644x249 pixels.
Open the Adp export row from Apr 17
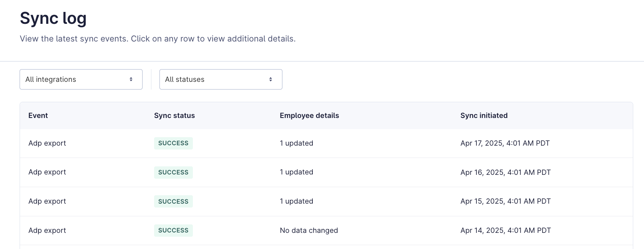[326, 143]
